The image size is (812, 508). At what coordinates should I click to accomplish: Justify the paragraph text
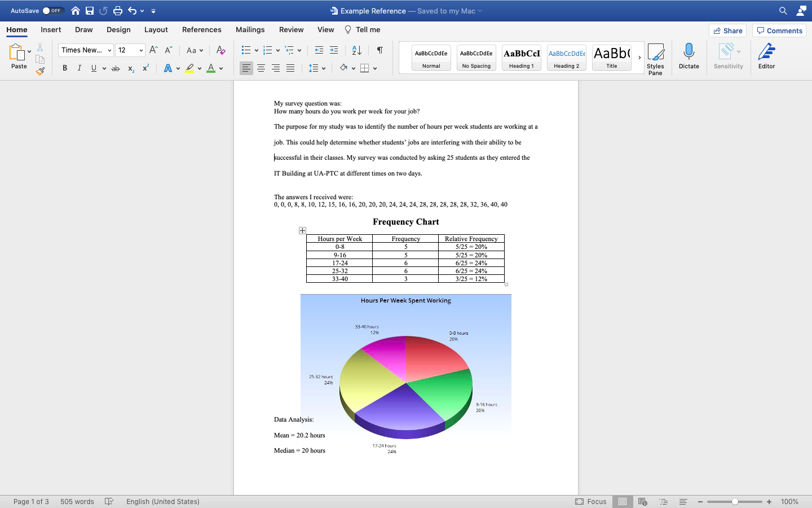click(x=290, y=68)
